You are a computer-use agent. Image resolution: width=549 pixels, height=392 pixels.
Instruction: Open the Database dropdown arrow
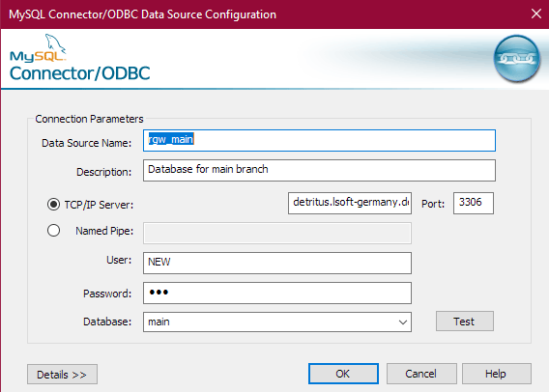click(x=403, y=322)
